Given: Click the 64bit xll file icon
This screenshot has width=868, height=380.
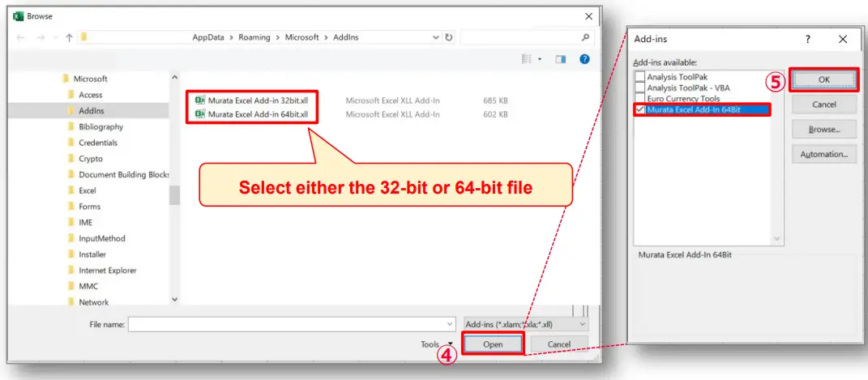Looking at the screenshot, I should pyautogui.click(x=200, y=114).
